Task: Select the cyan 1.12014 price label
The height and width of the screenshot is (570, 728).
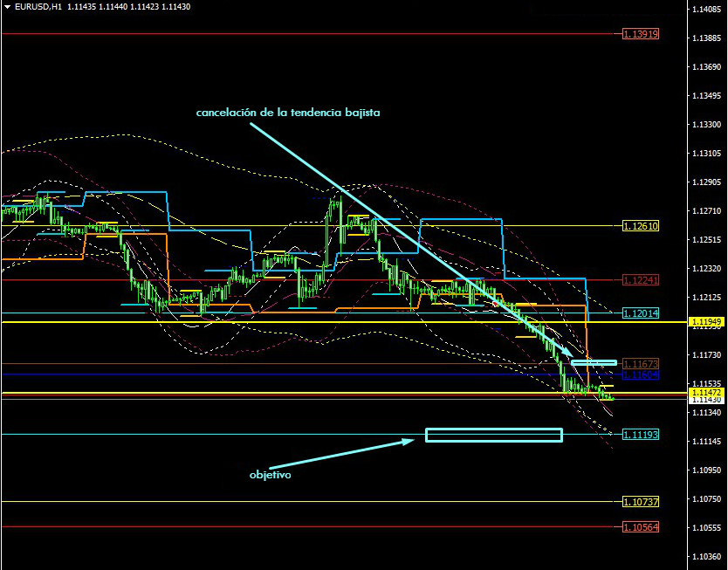Action: (x=640, y=312)
